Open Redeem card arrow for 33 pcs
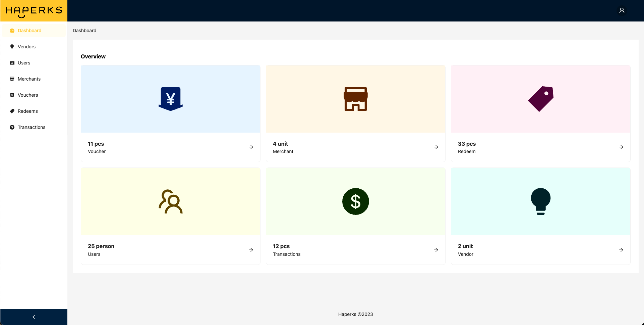Screen dimensions: 644x325 [621, 147]
